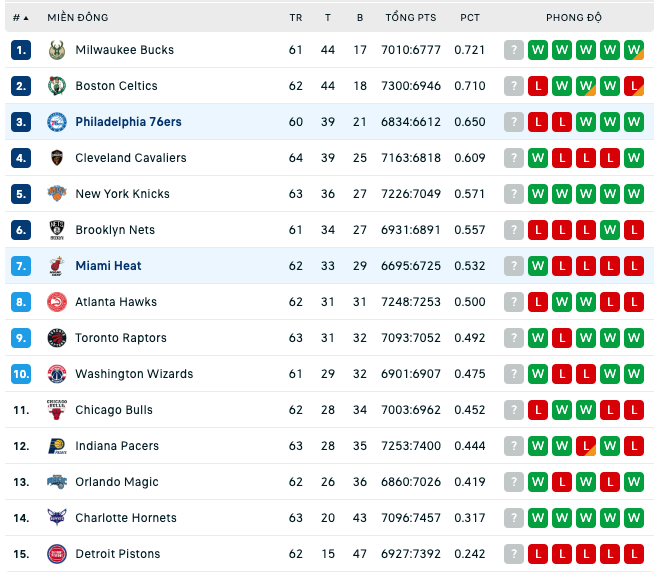Click the Detroit Pistons logo icon
Viewport: 658px width, 578px height.
coord(57,554)
